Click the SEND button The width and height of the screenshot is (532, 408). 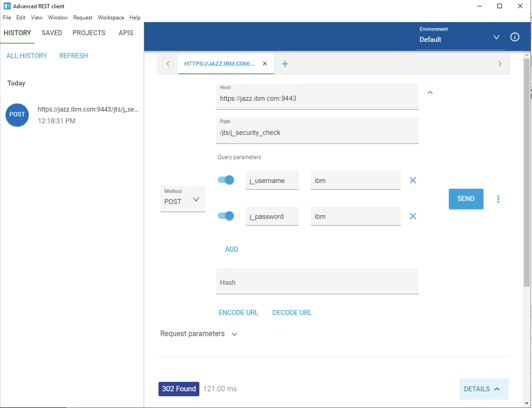pyautogui.click(x=466, y=199)
